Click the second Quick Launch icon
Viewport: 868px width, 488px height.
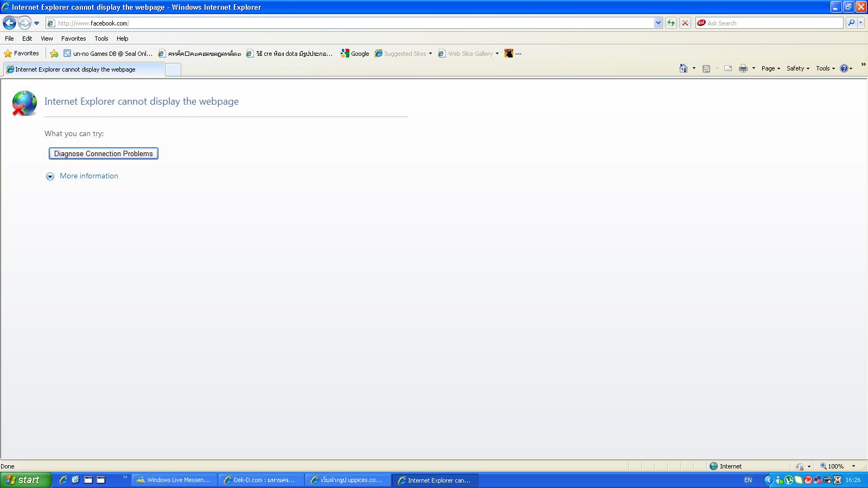point(76,480)
